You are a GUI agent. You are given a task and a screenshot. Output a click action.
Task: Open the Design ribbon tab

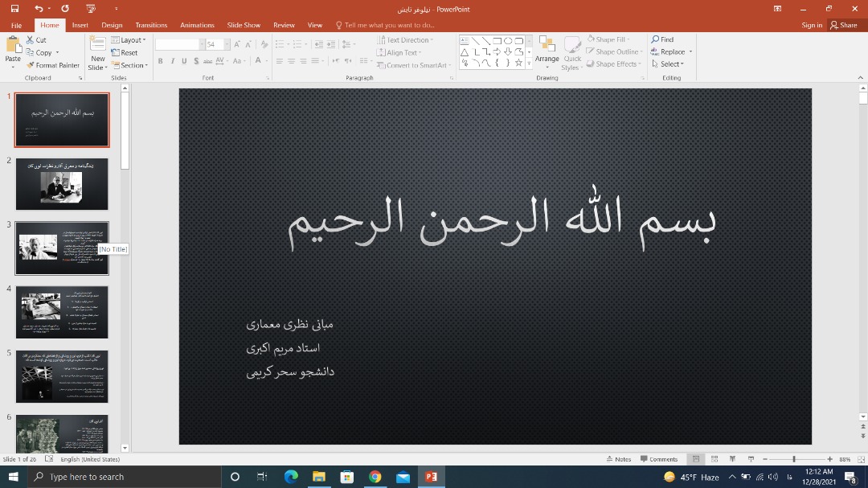click(x=112, y=25)
